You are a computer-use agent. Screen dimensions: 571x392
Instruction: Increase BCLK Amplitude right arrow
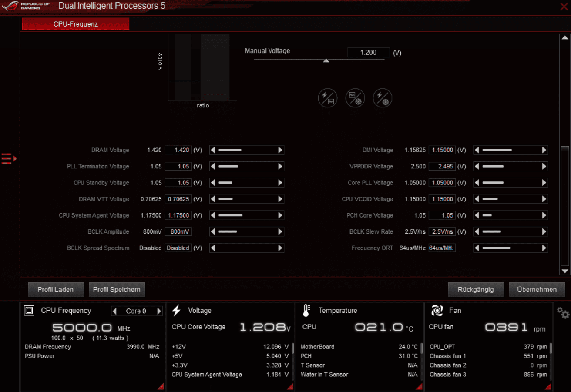(x=280, y=231)
